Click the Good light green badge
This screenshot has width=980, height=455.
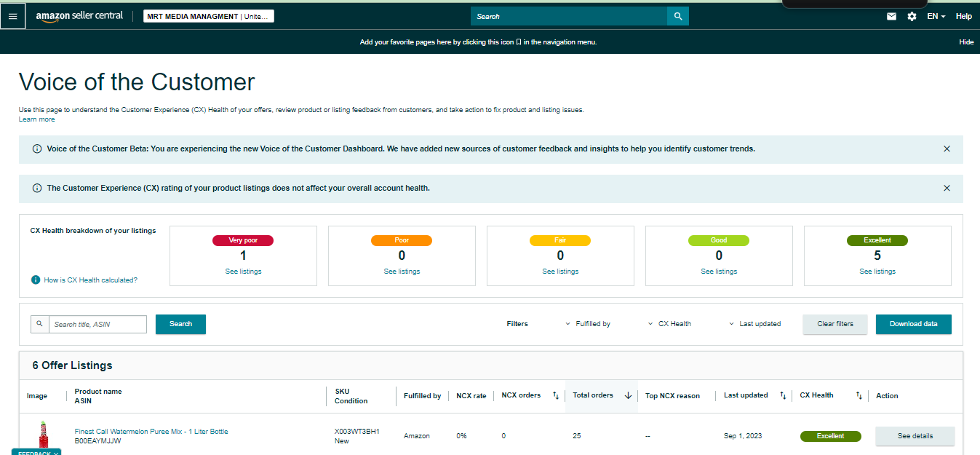coord(719,240)
